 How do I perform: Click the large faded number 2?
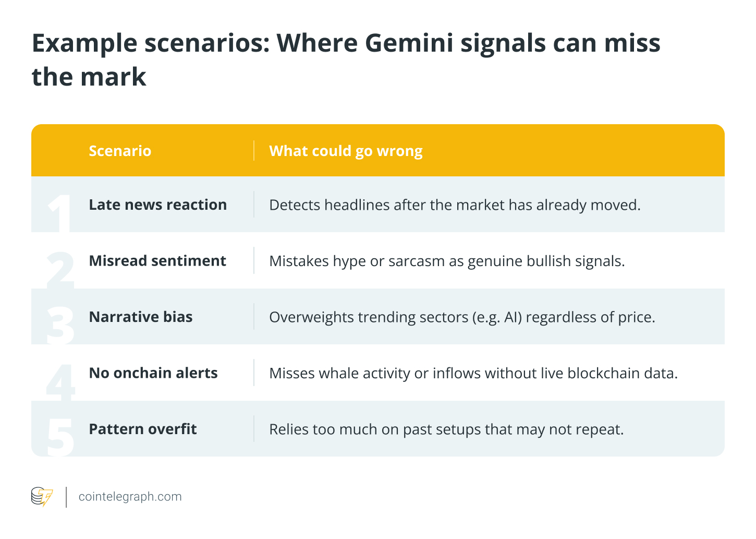(x=60, y=269)
